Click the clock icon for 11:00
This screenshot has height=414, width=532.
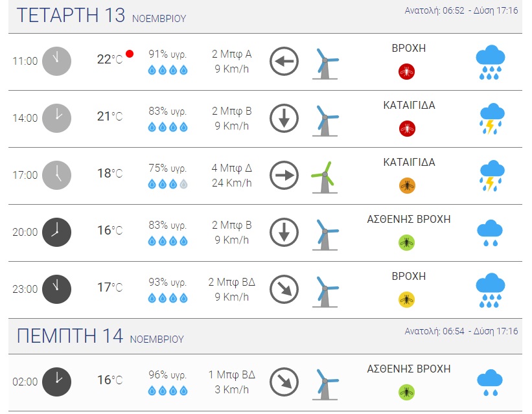(56, 62)
